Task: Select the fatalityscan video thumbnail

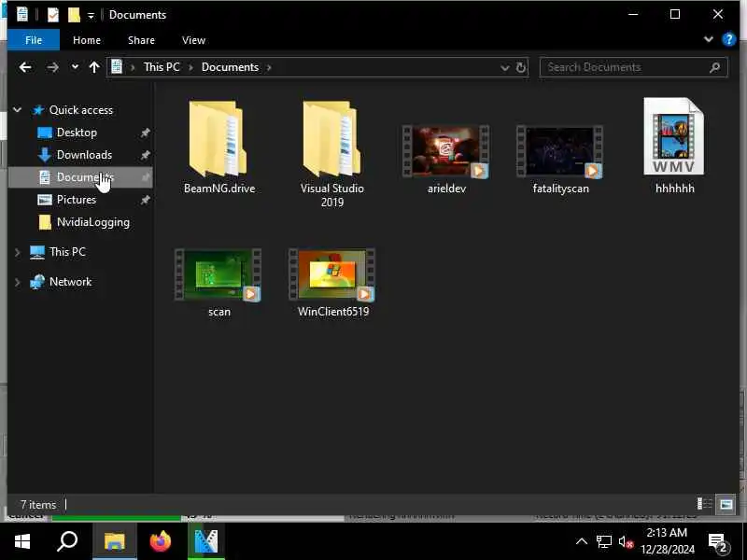Action: (560, 151)
